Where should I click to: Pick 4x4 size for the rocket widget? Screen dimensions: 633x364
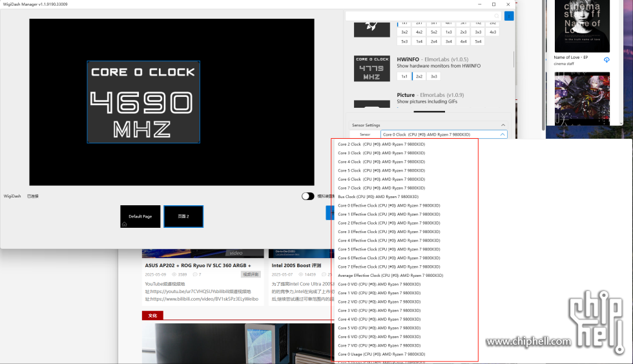click(463, 41)
